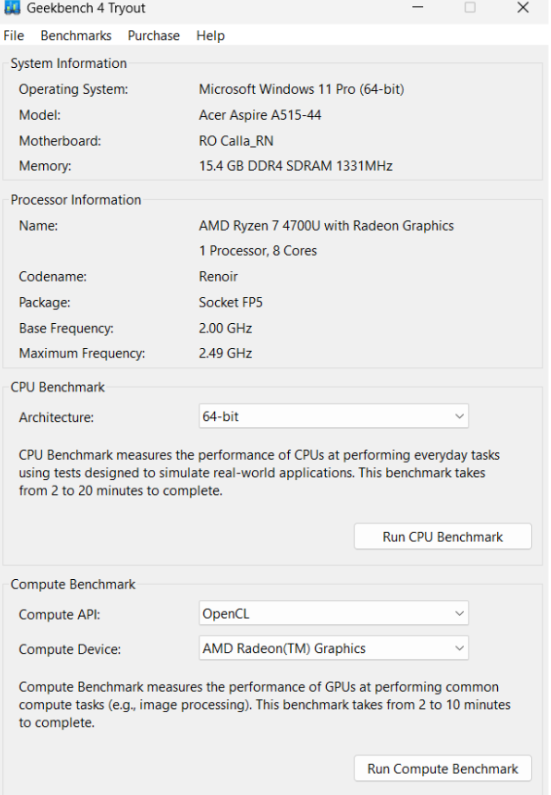Select the OpenCL text in Compute API box
551x795 pixels.
tap(226, 613)
